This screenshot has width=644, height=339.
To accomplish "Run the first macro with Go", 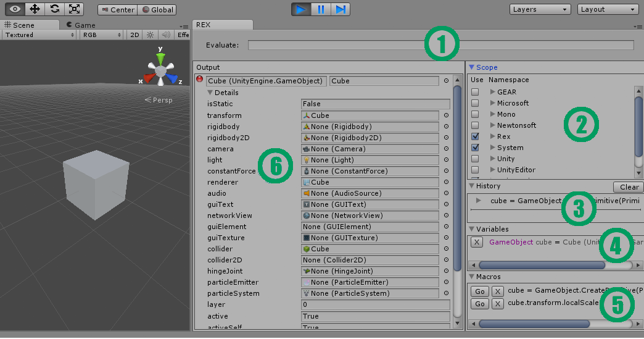I will pyautogui.click(x=480, y=291).
